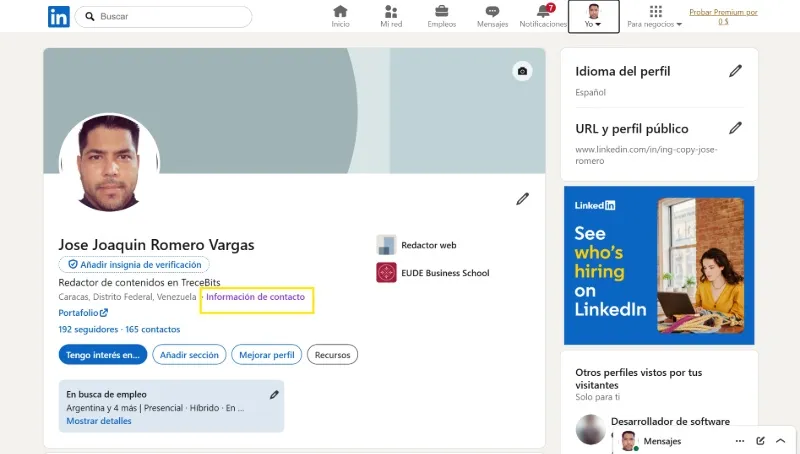Screen dimensions: 800x454
Task: Open Notificaciones bell with badge
Action: [543, 16]
